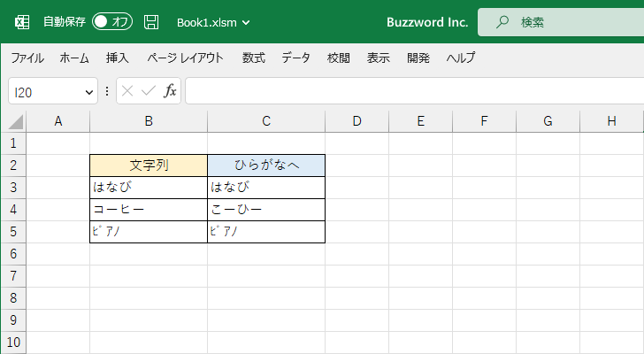Screen dimensions: 644x354
Task: Toggle the AutoSave (自動保存) switch
Action: click(112, 21)
